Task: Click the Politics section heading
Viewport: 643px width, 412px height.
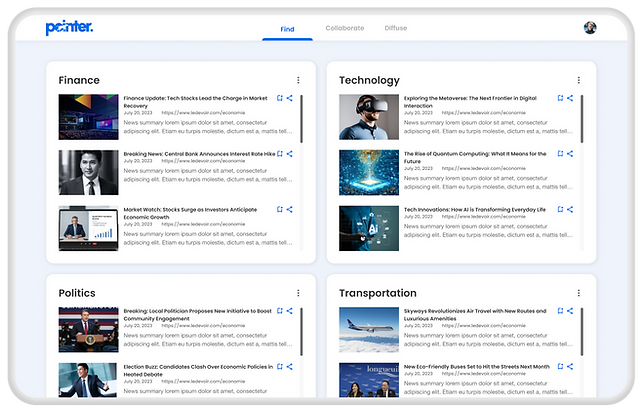Action: click(x=77, y=293)
